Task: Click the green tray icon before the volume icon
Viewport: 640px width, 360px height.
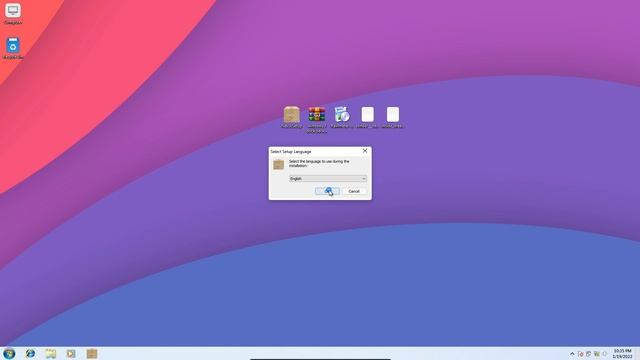Action: pyautogui.click(x=597, y=354)
